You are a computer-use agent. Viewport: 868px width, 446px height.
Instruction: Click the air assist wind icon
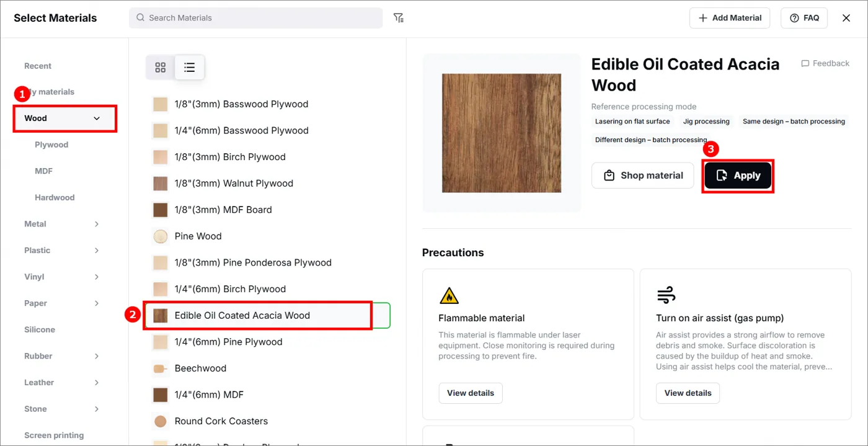tap(666, 295)
